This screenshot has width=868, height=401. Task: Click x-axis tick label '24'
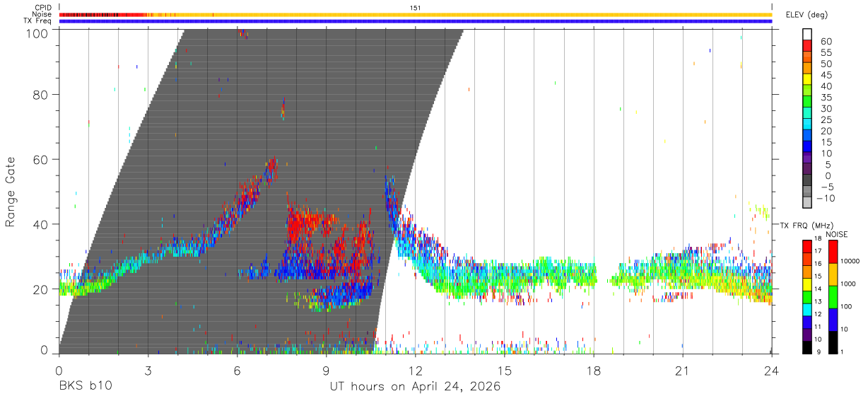771,370
